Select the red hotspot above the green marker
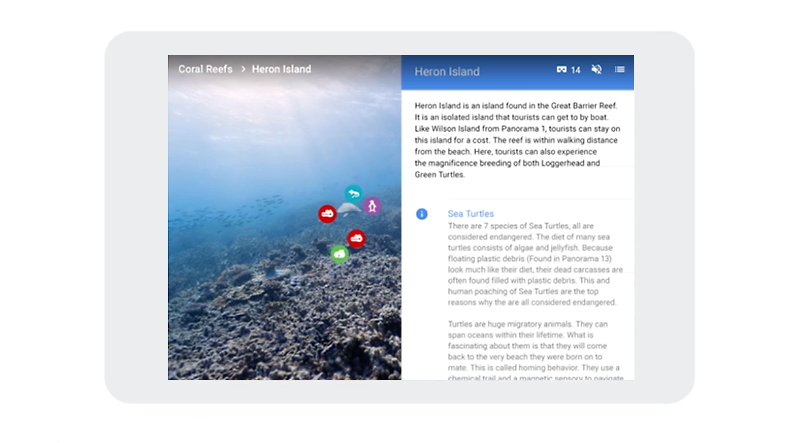The width and height of the screenshot is (800, 443). tap(356, 238)
